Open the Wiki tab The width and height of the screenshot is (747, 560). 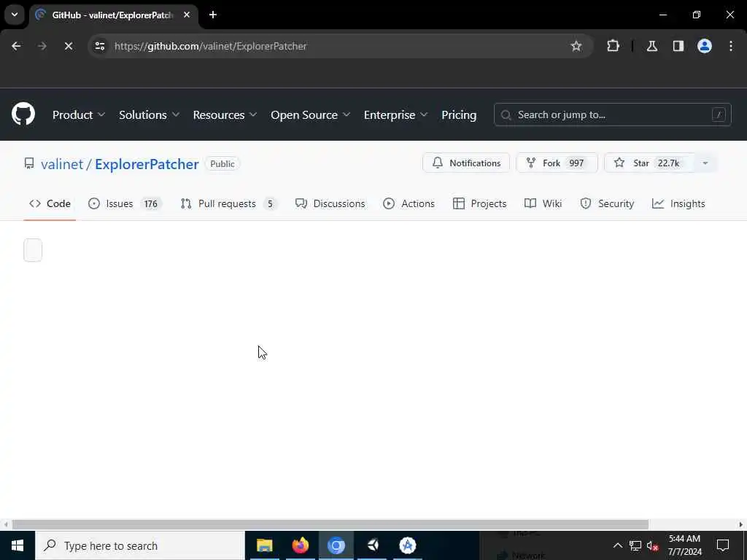(543, 203)
